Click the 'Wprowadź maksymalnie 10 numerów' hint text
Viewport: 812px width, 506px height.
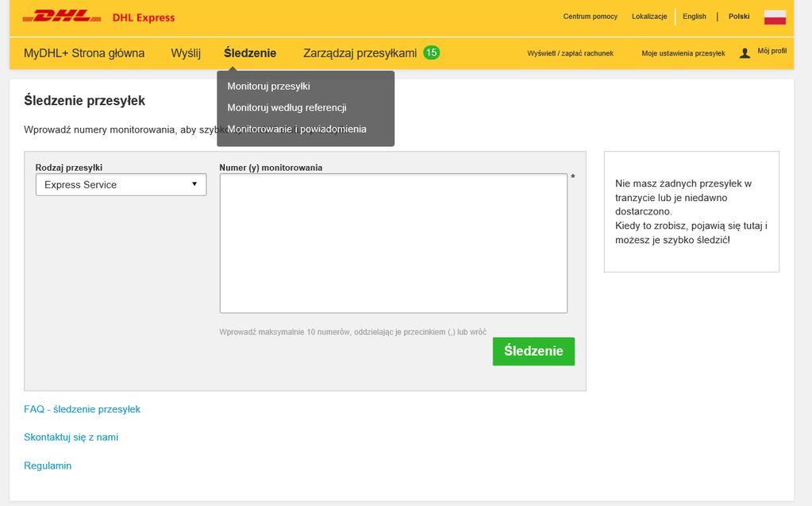coord(352,332)
